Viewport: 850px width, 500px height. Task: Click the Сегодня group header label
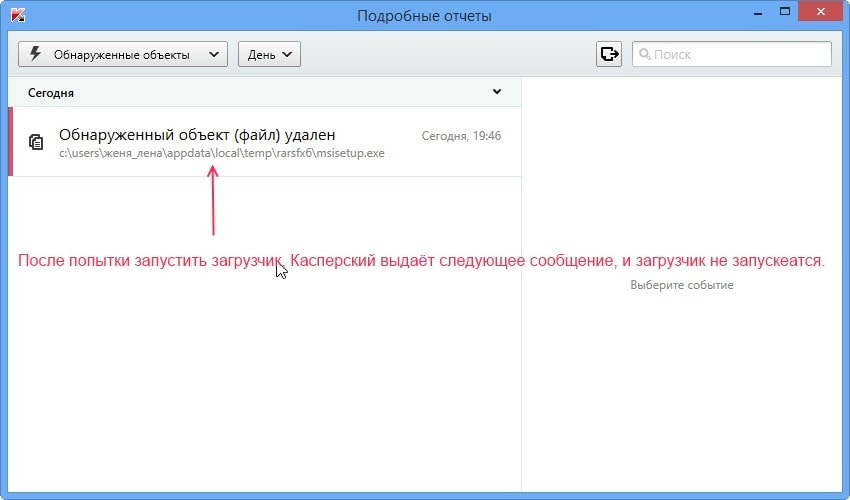(x=51, y=93)
